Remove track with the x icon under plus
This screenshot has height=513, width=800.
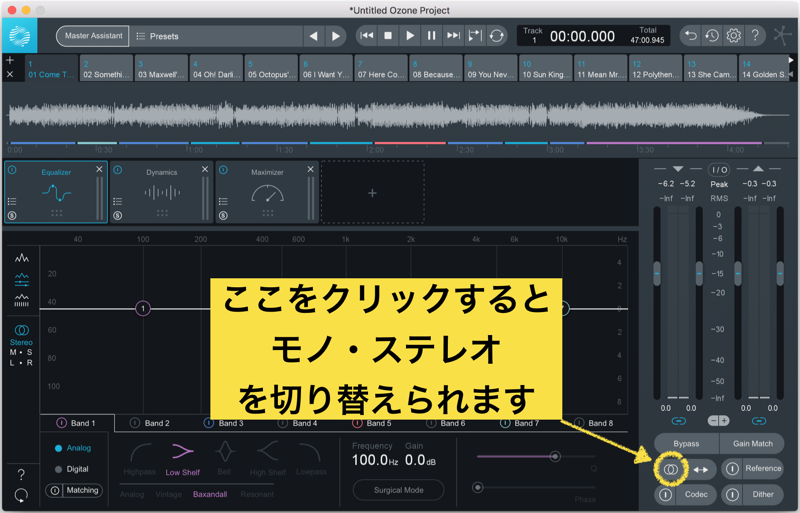[10, 75]
